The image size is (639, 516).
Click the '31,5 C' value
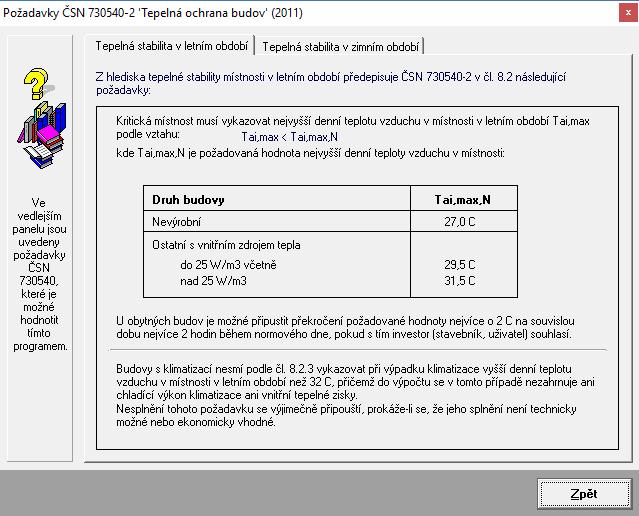(460, 281)
